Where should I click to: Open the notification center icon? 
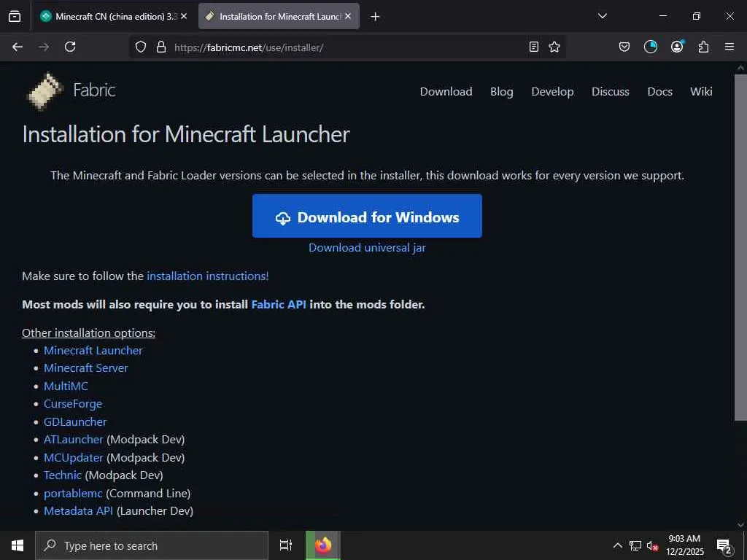(724, 545)
